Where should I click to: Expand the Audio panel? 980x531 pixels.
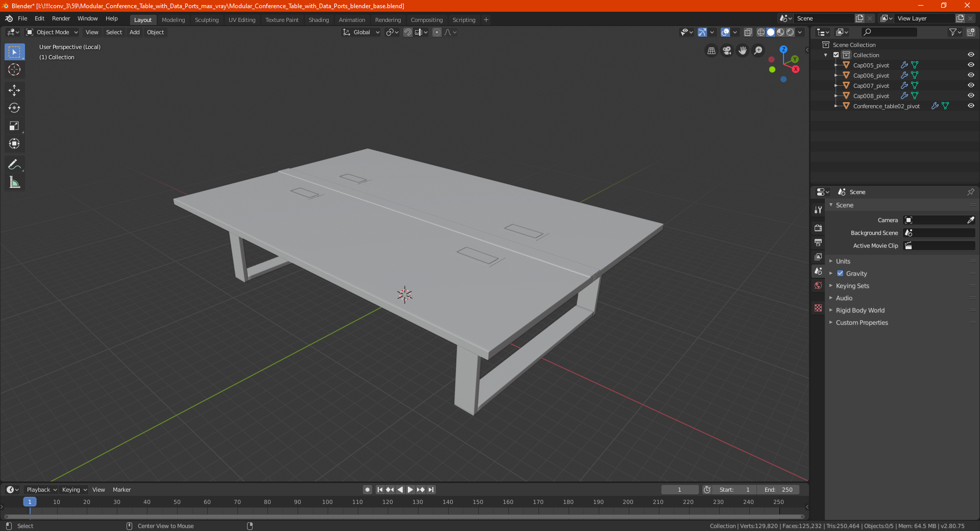(844, 298)
